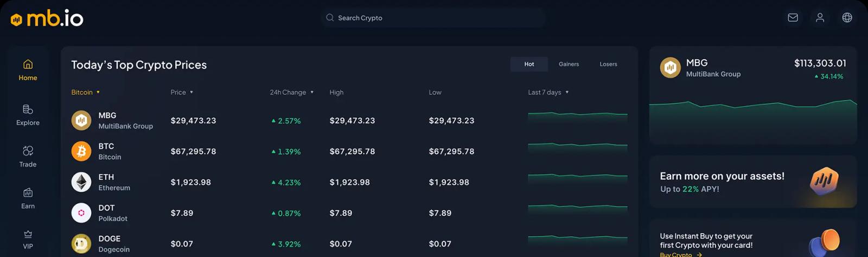This screenshot has width=868, height=257.
Task: Switch to the Losers tab
Action: [608, 64]
